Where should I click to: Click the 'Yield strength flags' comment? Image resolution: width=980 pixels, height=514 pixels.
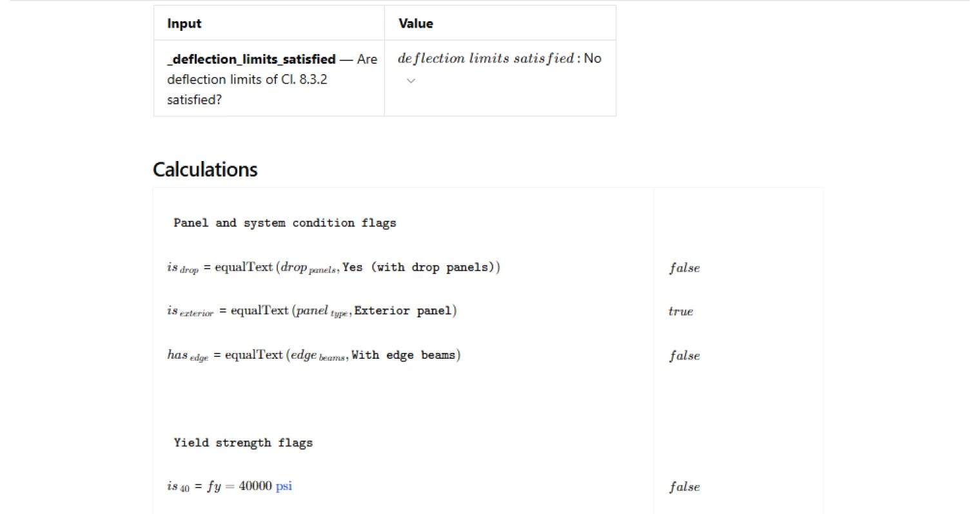coord(243,443)
